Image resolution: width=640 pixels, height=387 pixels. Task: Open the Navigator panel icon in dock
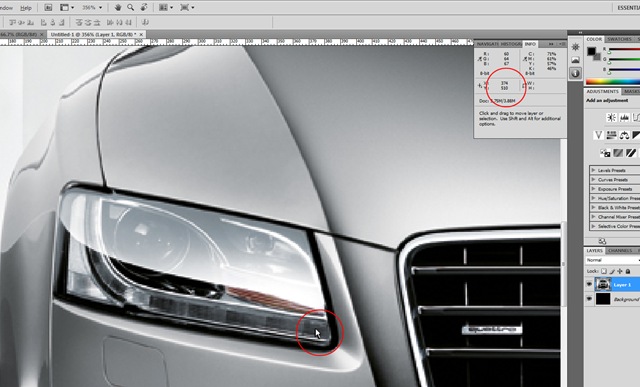[x=576, y=47]
